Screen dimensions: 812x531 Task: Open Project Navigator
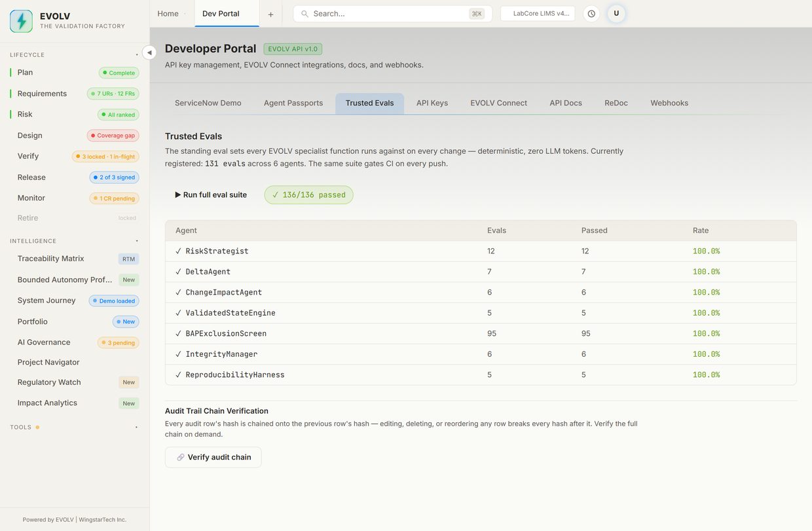click(75, 362)
